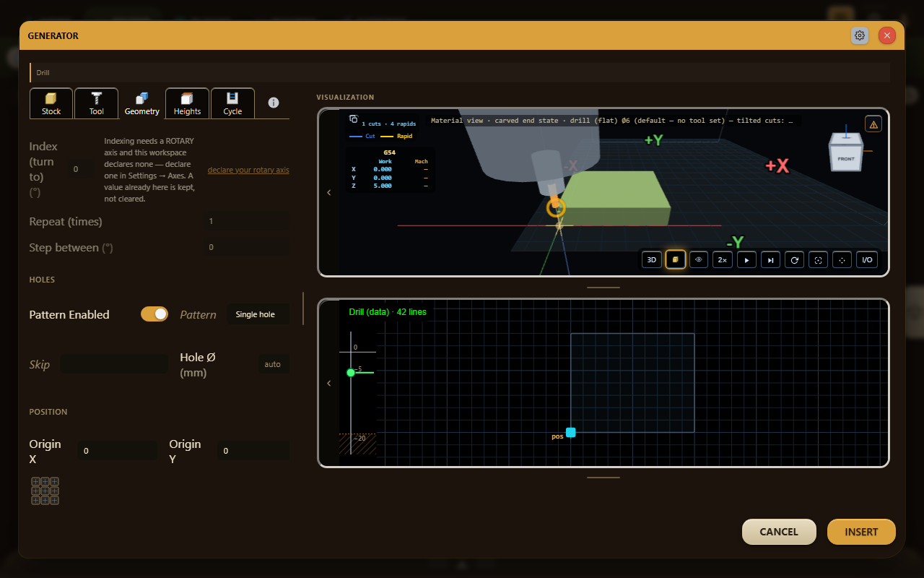
Task: Open the I/O panel button
Action: 867,260
